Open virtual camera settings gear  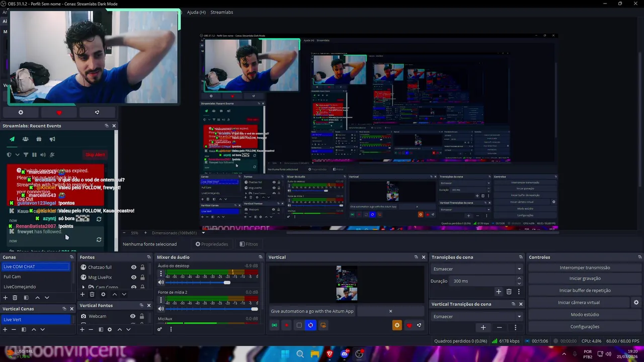pyautogui.click(x=636, y=303)
